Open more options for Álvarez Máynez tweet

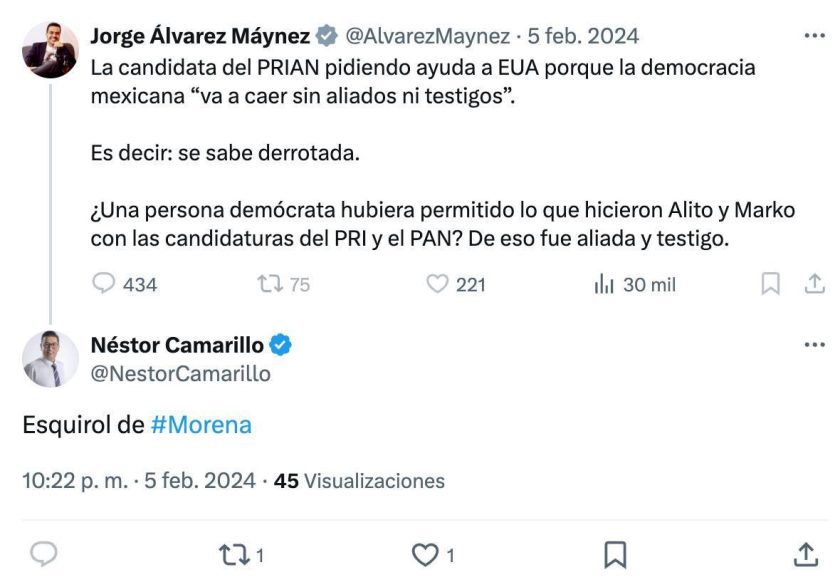815,36
